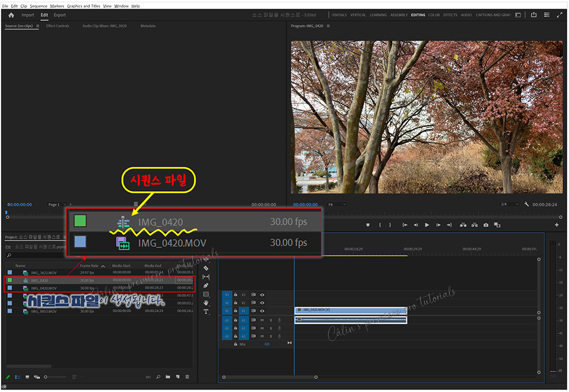Mute audio track A2
The height and width of the screenshot is (392, 569).
pos(262,328)
